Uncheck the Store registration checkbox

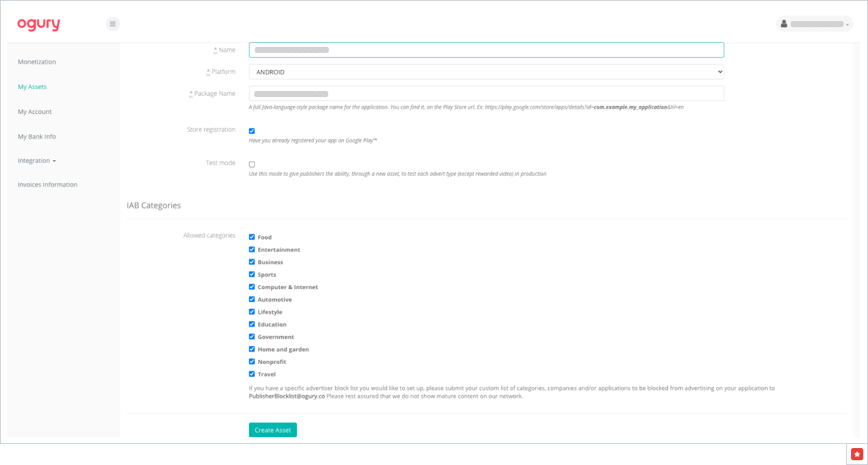pos(252,131)
